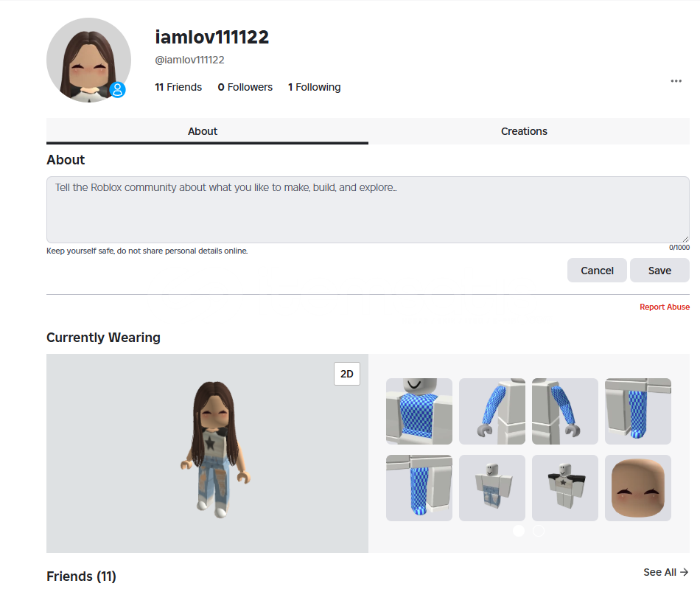Open the 11 Friends count link
Image resolution: width=700 pixels, height=592 pixels.
[x=178, y=87]
